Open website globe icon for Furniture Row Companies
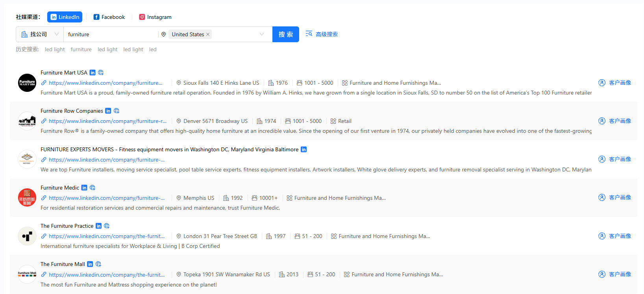 117,111
